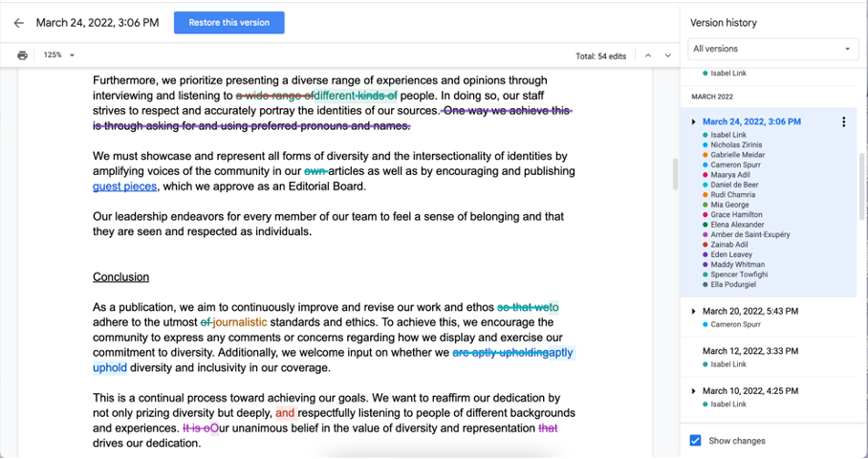Click the version history panel scrollbar
The height and width of the screenshot is (459, 868).
pyautogui.click(x=863, y=186)
